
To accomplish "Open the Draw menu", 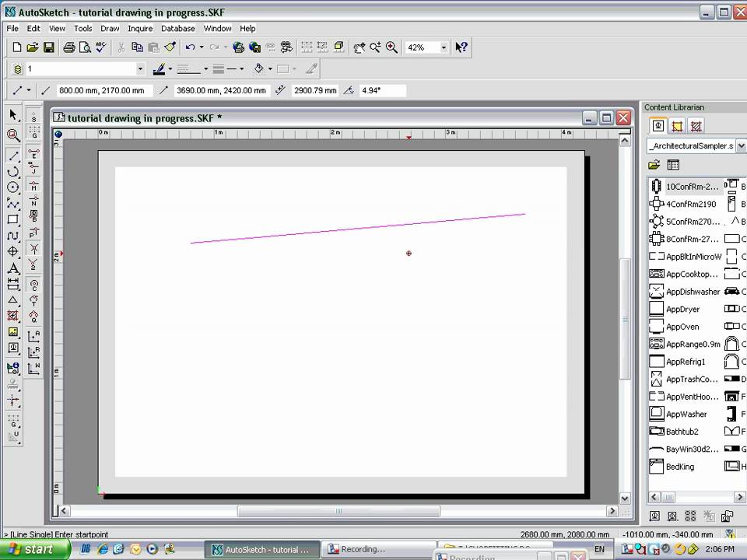I will click(110, 29).
